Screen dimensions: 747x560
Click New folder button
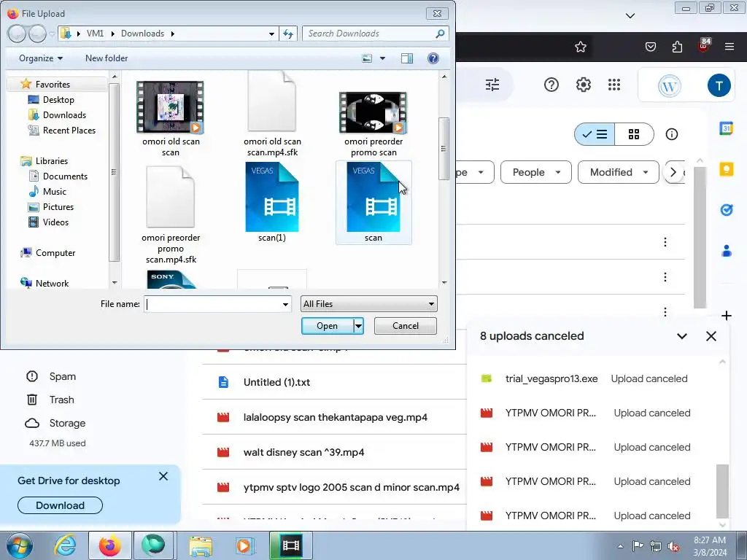(x=107, y=58)
